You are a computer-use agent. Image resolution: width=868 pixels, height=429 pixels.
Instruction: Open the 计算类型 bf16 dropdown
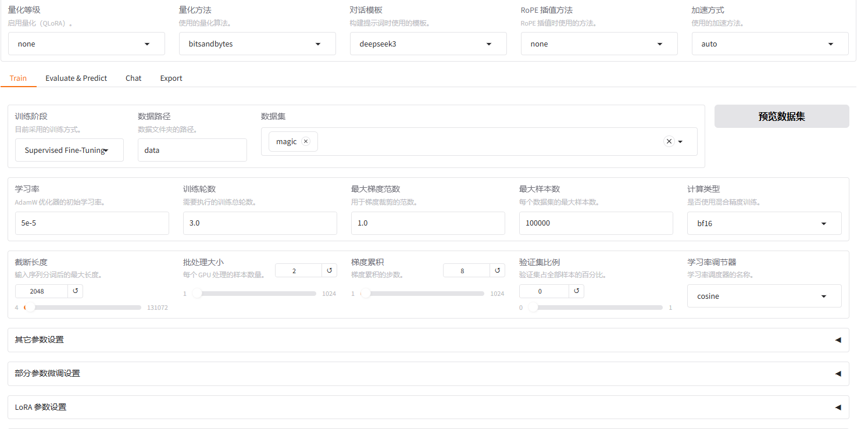pyautogui.click(x=764, y=223)
